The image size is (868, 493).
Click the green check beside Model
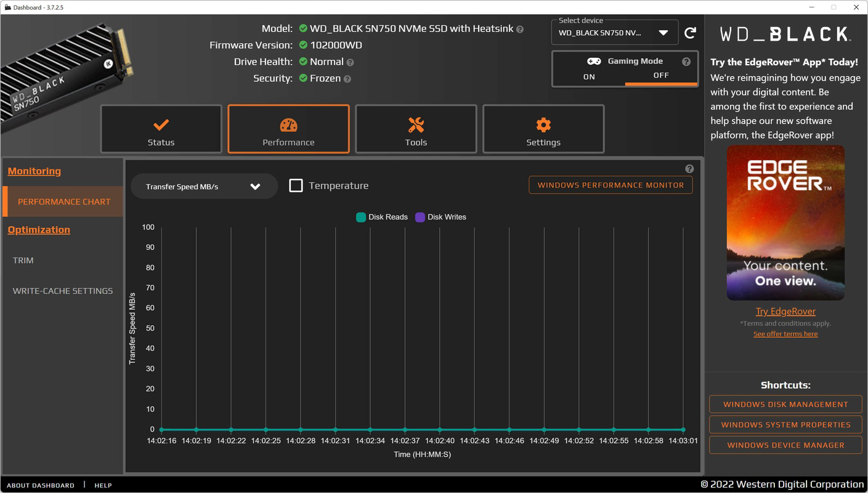click(x=303, y=28)
